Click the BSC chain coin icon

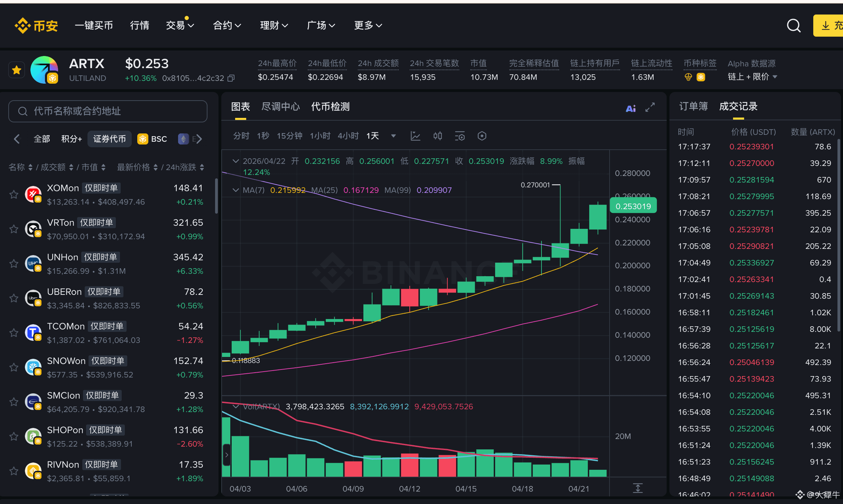click(142, 139)
